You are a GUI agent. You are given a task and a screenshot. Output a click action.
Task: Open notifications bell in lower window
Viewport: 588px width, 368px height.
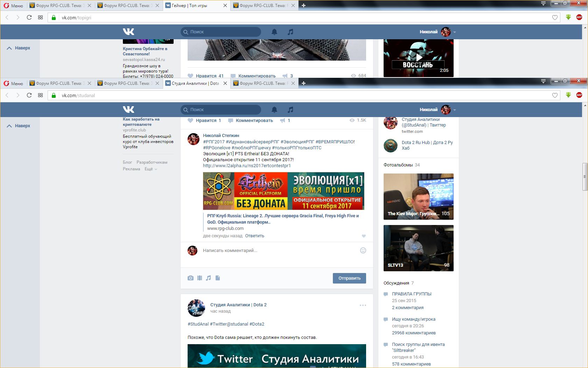[274, 110]
